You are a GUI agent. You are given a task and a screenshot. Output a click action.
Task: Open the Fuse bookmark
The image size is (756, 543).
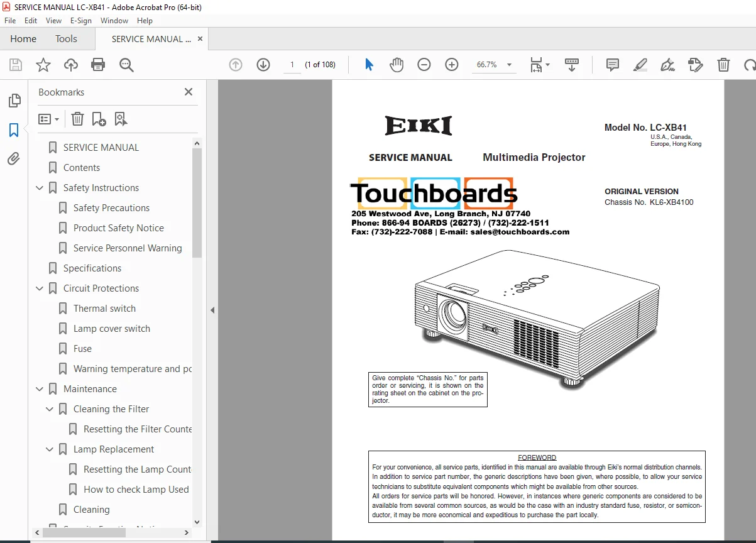click(82, 349)
